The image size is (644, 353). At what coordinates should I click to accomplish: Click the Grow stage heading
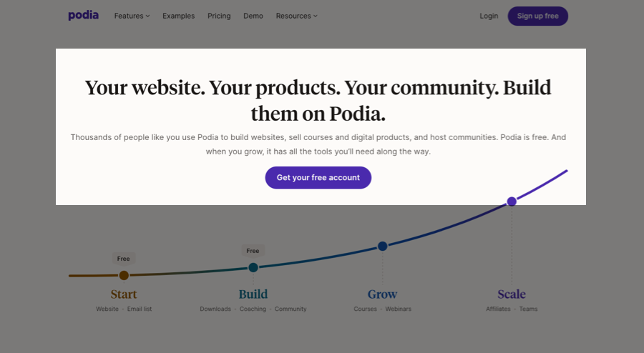tap(382, 294)
